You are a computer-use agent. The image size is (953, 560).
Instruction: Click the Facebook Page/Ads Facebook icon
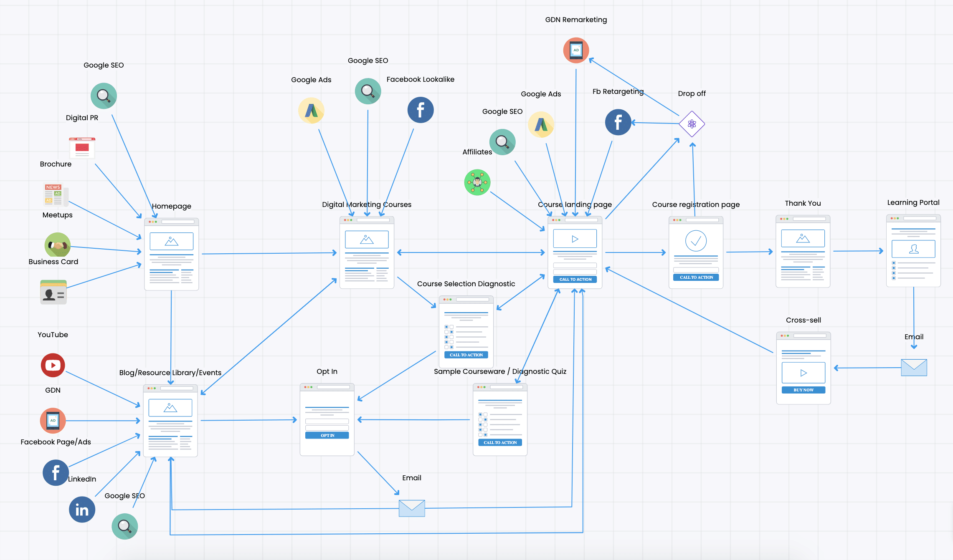point(56,473)
